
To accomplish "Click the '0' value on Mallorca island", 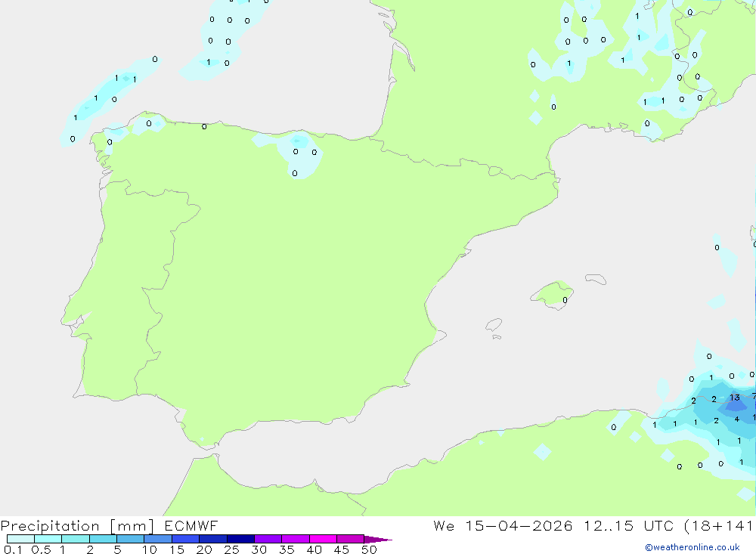I will (x=565, y=300).
